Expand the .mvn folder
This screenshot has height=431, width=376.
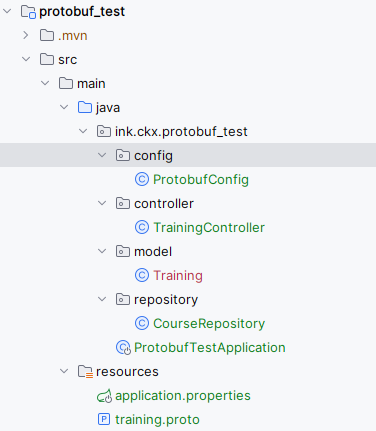pyautogui.click(x=26, y=35)
